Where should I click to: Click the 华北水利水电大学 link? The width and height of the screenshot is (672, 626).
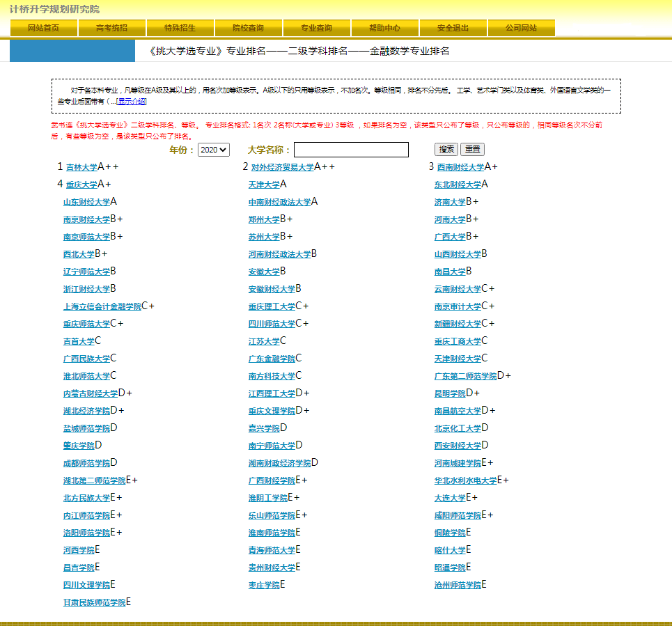(466, 481)
